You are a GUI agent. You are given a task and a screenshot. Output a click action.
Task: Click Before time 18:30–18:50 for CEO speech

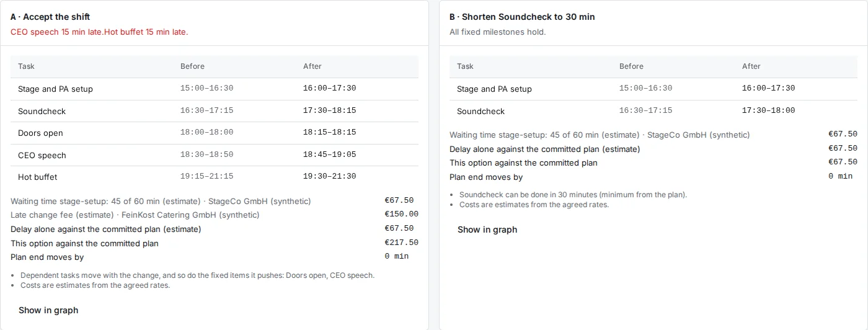pos(207,154)
